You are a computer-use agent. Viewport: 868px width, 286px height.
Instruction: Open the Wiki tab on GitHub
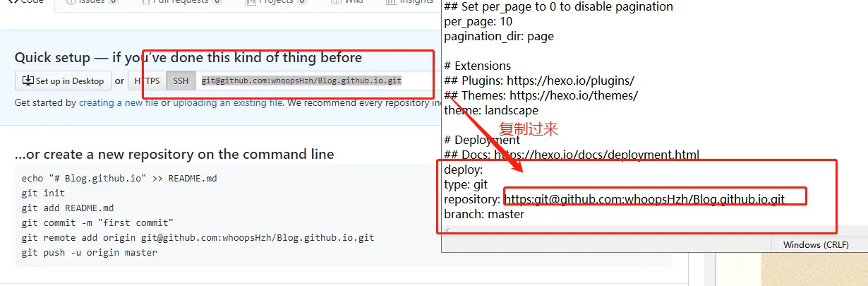[349, 2]
